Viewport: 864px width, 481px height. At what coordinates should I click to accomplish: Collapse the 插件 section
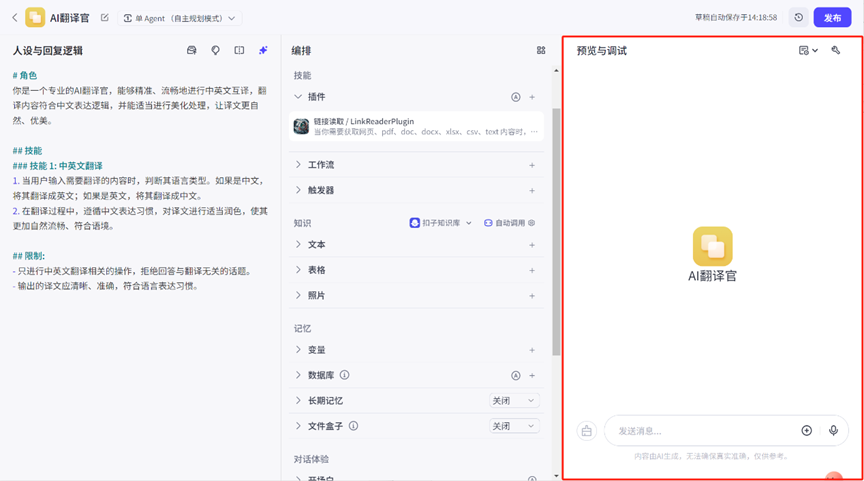(298, 96)
